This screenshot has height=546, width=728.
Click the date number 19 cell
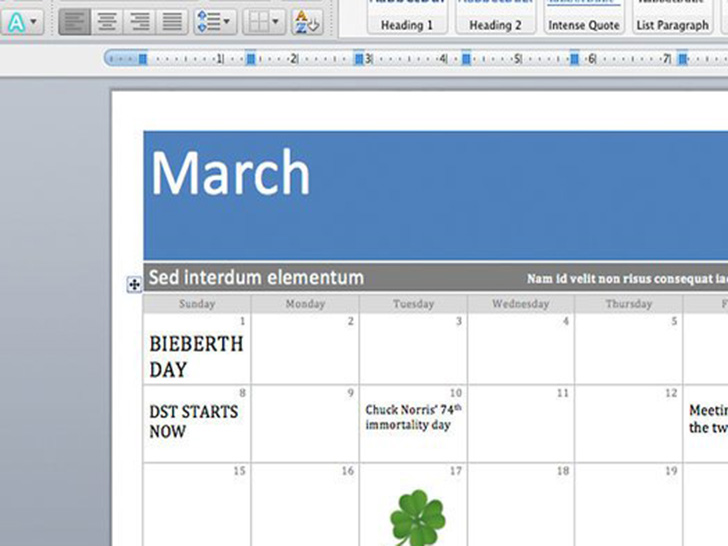coord(628,504)
